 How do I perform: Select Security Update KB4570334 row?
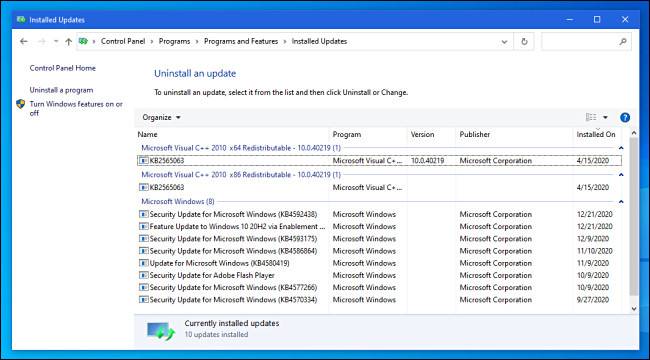pyautogui.click(x=379, y=300)
